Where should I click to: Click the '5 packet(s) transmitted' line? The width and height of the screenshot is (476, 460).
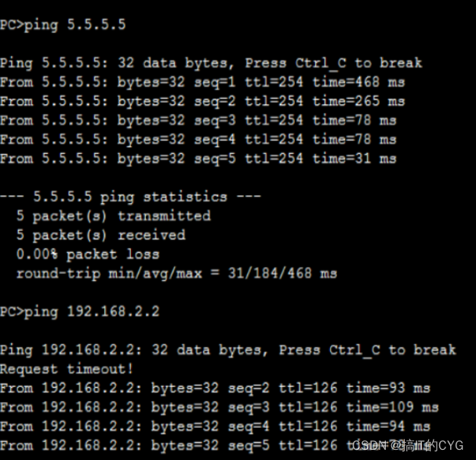point(114,217)
